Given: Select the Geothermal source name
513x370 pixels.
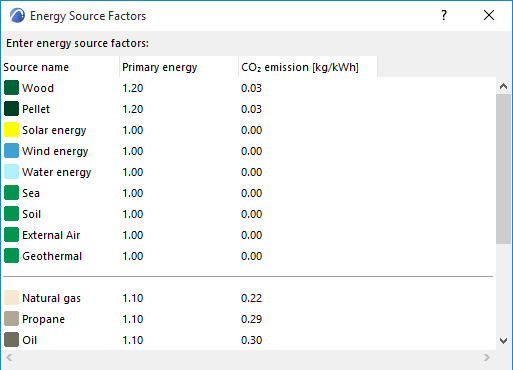Looking at the screenshot, I should [52, 256].
